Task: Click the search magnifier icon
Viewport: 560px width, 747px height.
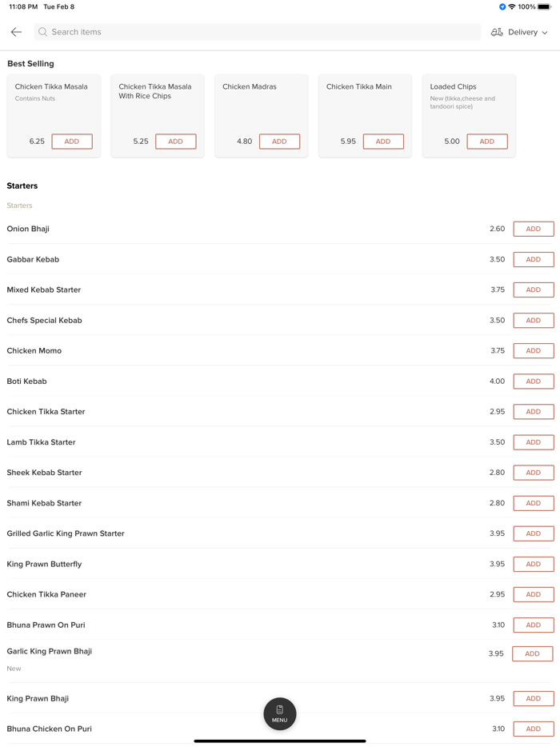Action: [43, 32]
